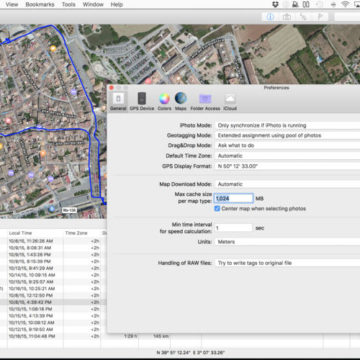
Task: Open the Drag&Drop Mode dropdown
Action: [287, 146]
